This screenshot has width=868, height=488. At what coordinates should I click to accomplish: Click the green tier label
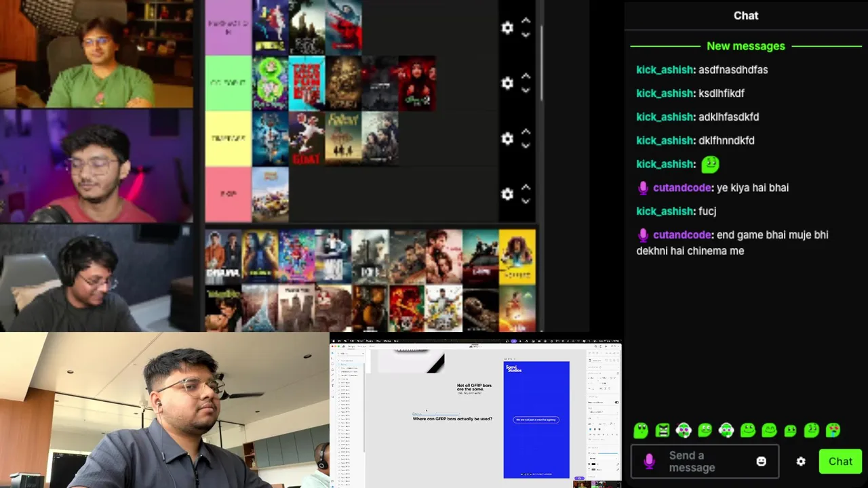pyautogui.click(x=229, y=83)
